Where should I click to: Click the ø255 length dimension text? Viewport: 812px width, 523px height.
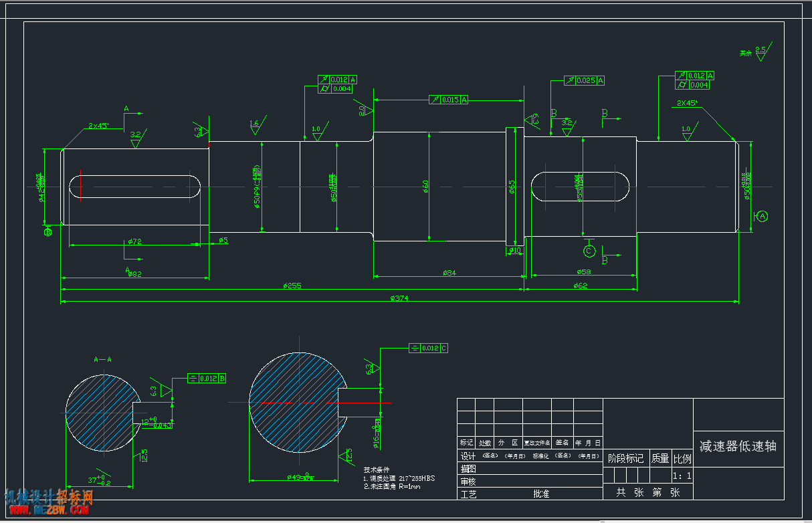(292, 286)
